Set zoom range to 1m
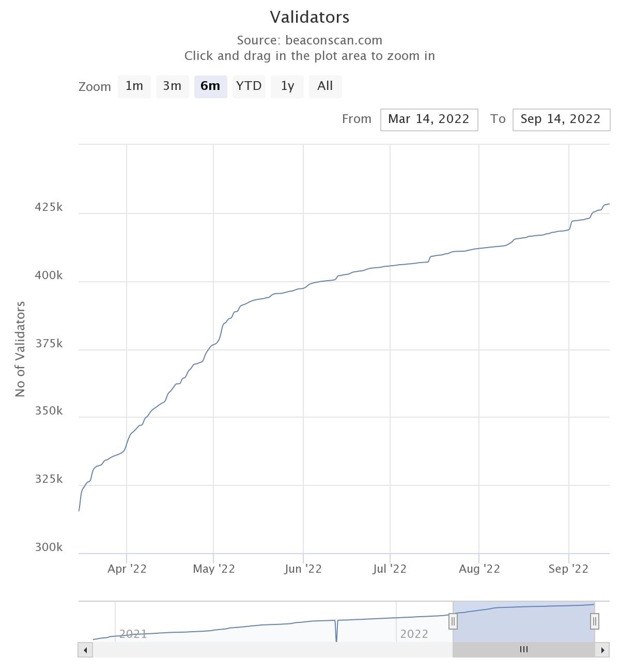The height and width of the screenshot is (672, 620). tap(134, 86)
